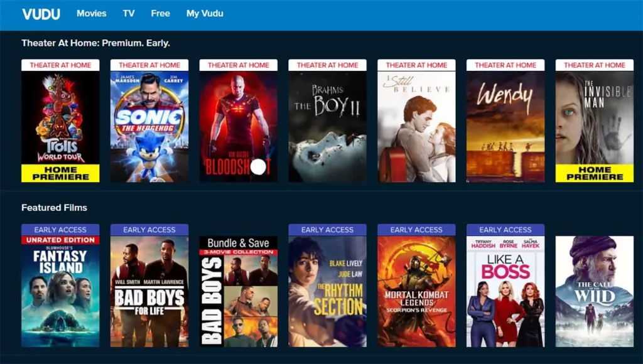
Task: Click Early Access tag above Bad Boys For Life
Action: click(x=149, y=230)
